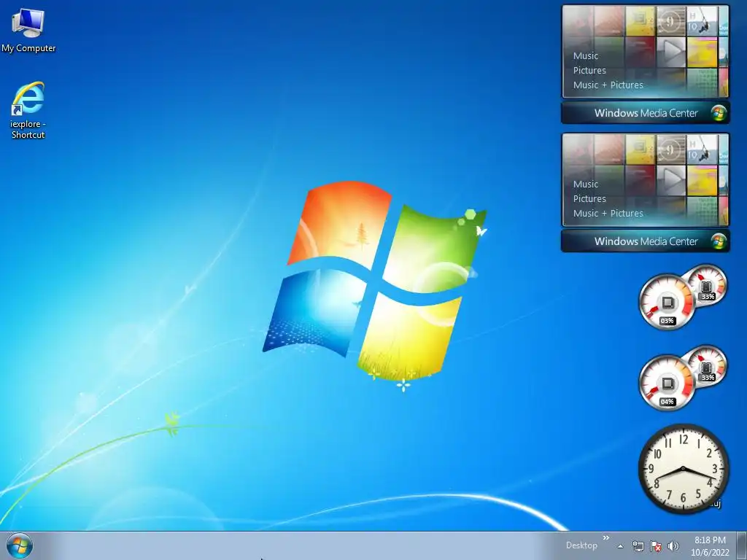Show hidden system tray icons arrow
The image size is (747, 560).
pyautogui.click(x=620, y=546)
